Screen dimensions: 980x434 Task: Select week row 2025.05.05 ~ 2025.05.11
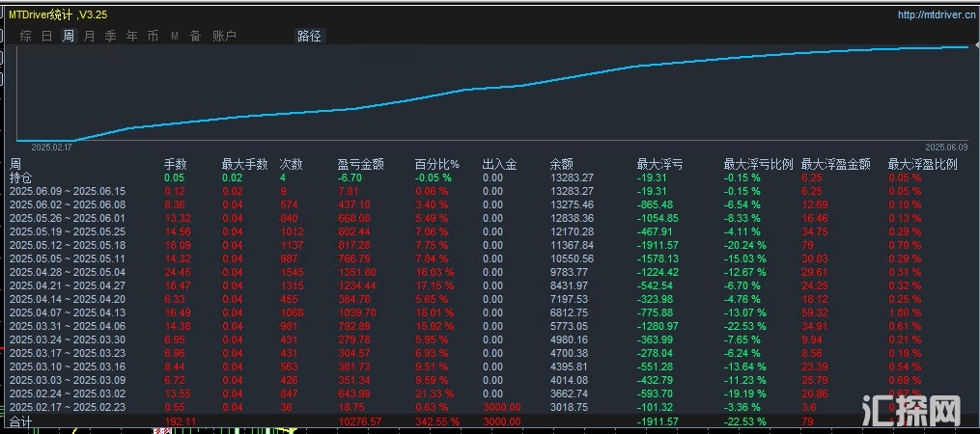[68, 258]
